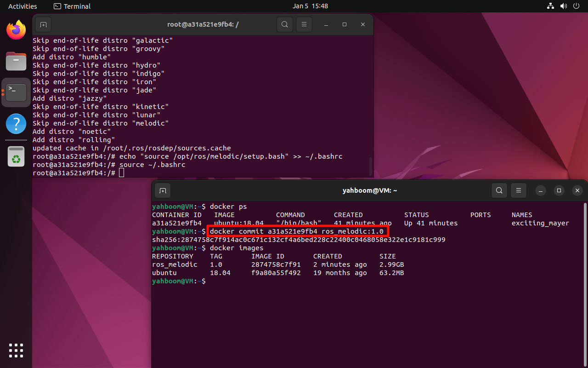Image resolution: width=588 pixels, height=368 pixels.
Task: Open the system menu via network icon
Action: [550, 6]
